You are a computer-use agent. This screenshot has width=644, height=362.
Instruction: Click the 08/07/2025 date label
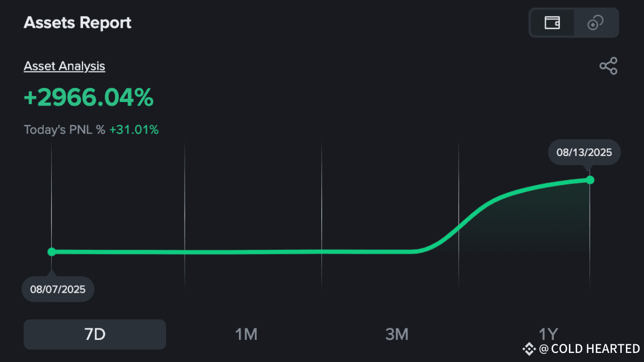[x=58, y=289]
